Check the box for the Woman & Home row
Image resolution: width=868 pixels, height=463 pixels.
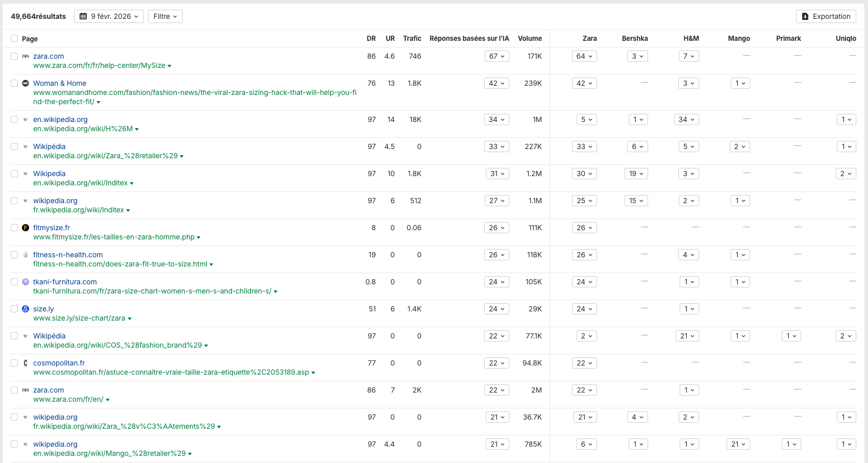[x=14, y=83]
